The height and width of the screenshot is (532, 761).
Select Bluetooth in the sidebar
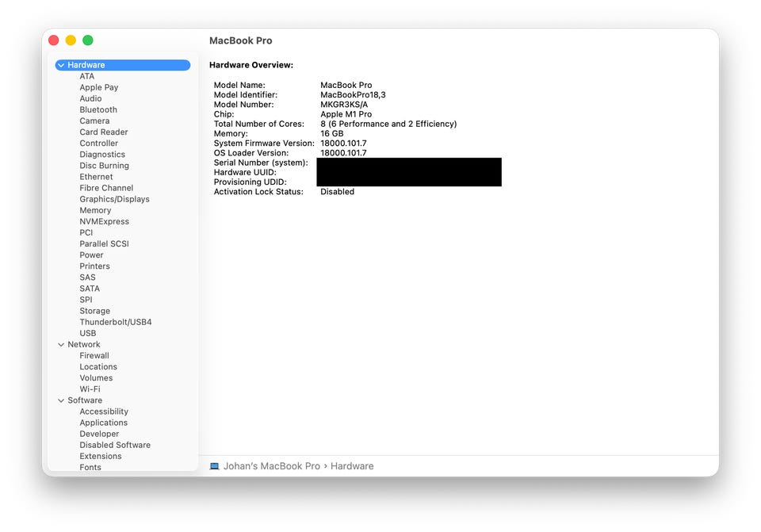(x=98, y=110)
